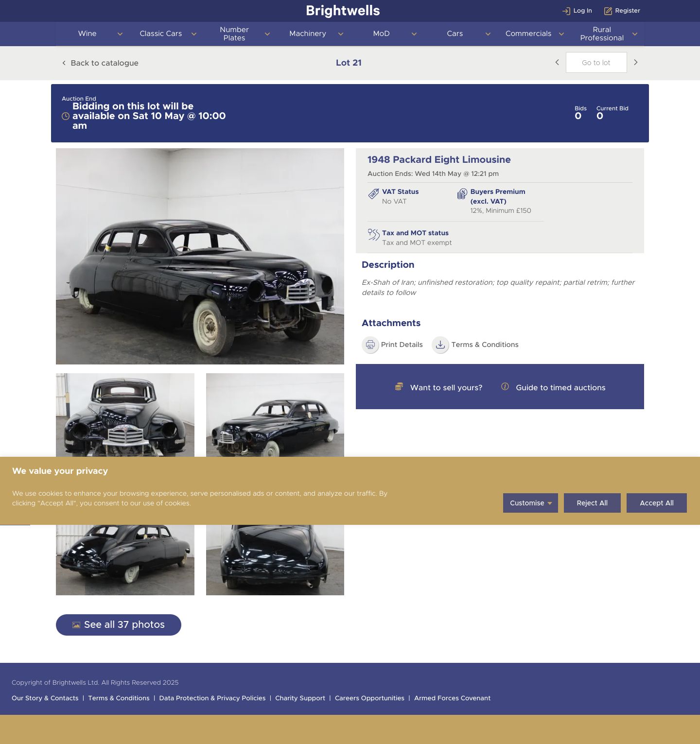
Task: Open Data Protection & Privacy Policies link
Action: pos(212,698)
